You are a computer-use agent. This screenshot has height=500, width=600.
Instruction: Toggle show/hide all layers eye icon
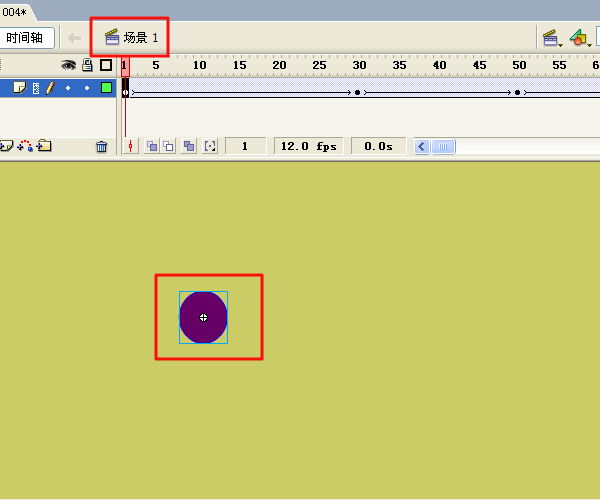pyautogui.click(x=68, y=65)
